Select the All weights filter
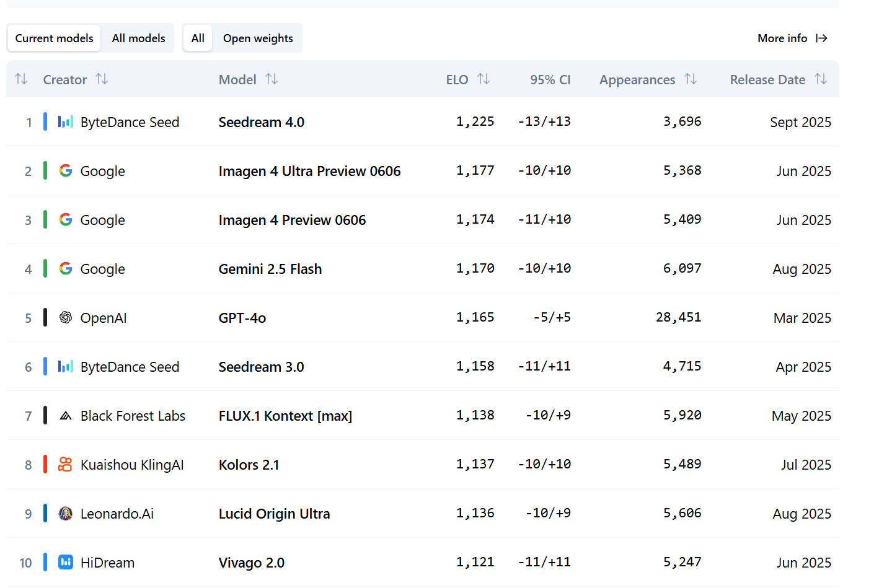Screen dimensions: 879x588 click(x=198, y=38)
